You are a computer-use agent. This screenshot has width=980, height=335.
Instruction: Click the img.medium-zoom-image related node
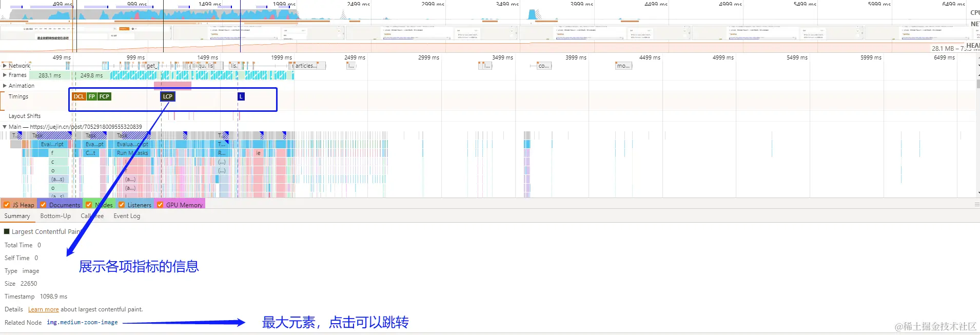[82, 323]
